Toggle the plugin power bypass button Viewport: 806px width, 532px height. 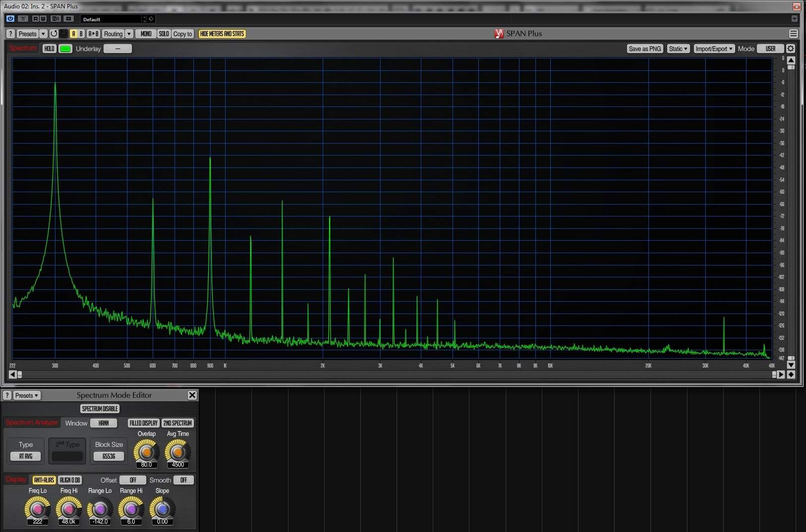click(x=10, y=19)
